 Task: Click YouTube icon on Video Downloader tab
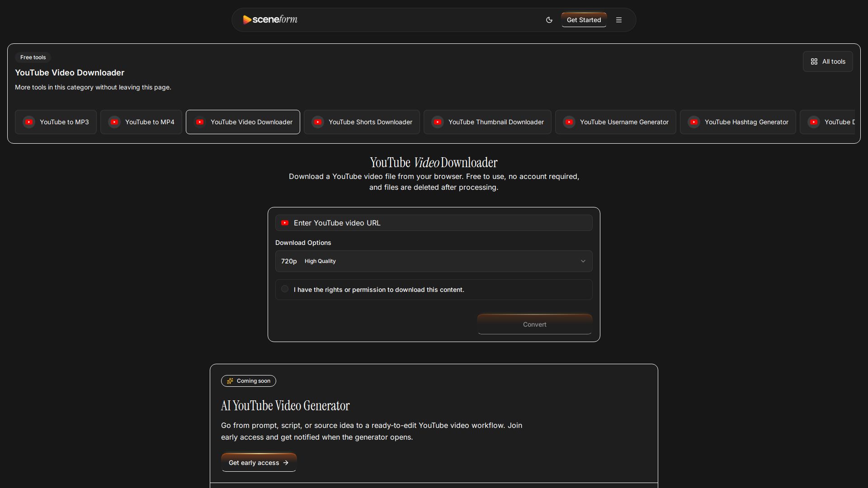pyautogui.click(x=200, y=122)
